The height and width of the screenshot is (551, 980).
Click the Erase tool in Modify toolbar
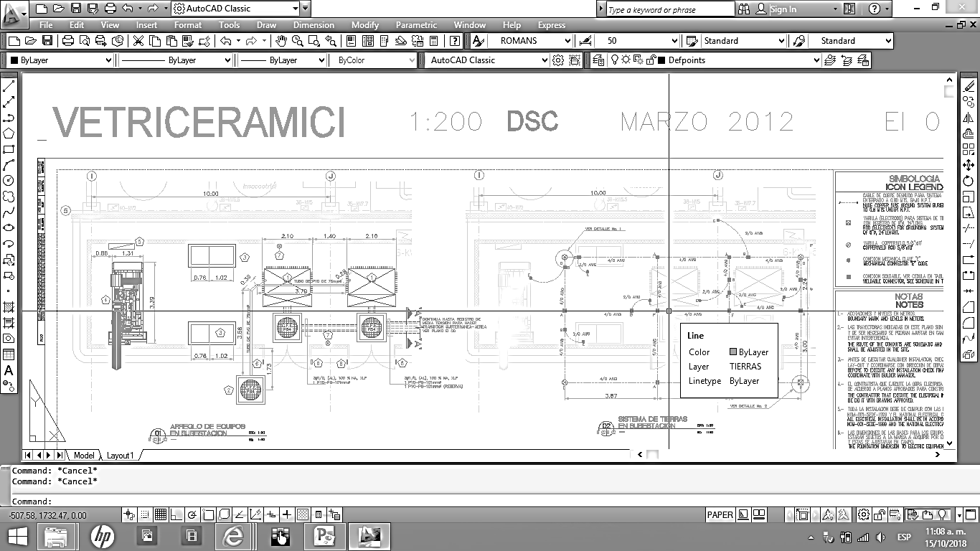(x=969, y=86)
